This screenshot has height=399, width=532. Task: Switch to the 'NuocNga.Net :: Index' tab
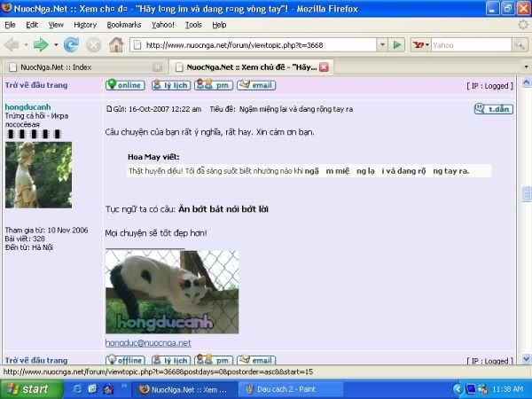point(80,66)
